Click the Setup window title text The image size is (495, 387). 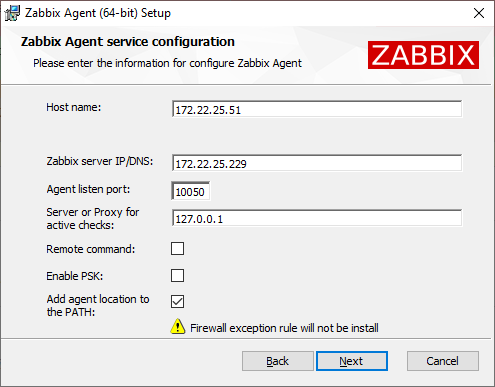[98, 13]
